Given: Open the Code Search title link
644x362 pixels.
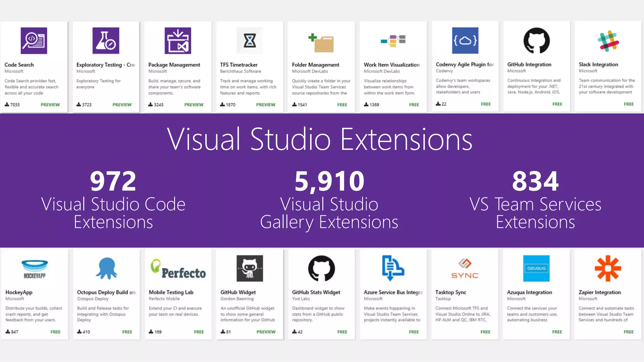Looking at the screenshot, I should [x=19, y=65].
